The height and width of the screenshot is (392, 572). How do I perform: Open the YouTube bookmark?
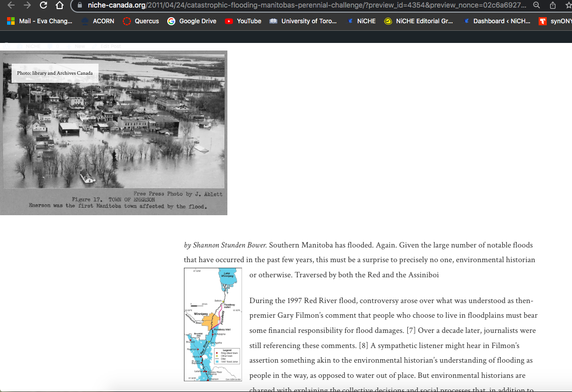point(243,21)
